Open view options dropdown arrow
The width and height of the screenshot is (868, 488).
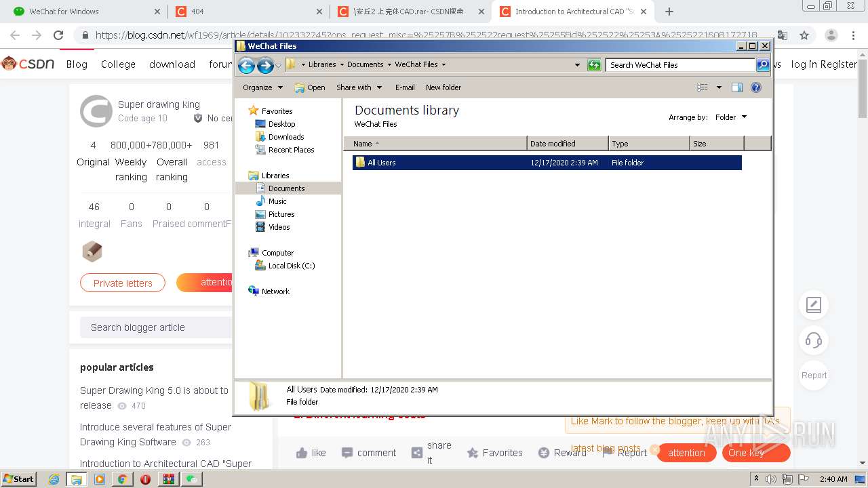719,87
